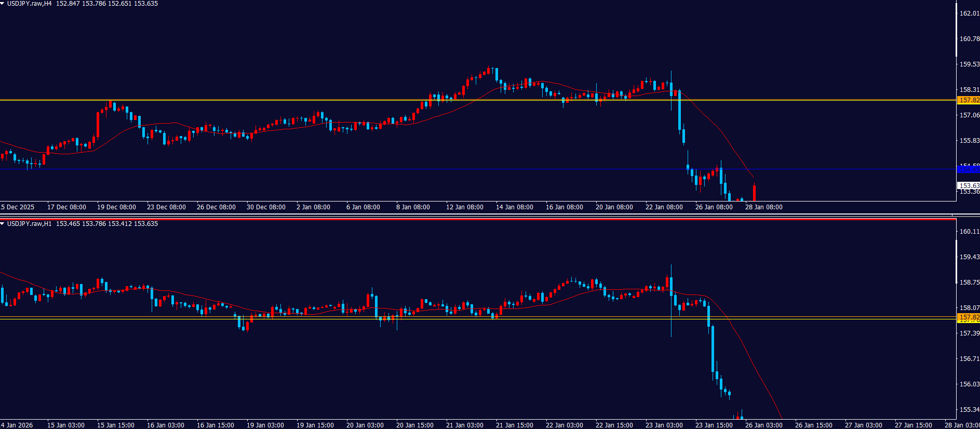
Task: Click the 28 Jan 08:00 label on H4 axis
Action: 763,207
